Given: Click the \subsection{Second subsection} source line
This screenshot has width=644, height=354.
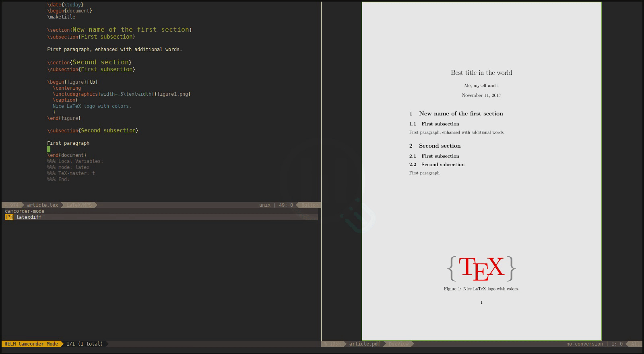Looking at the screenshot, I should pos(93,130).
